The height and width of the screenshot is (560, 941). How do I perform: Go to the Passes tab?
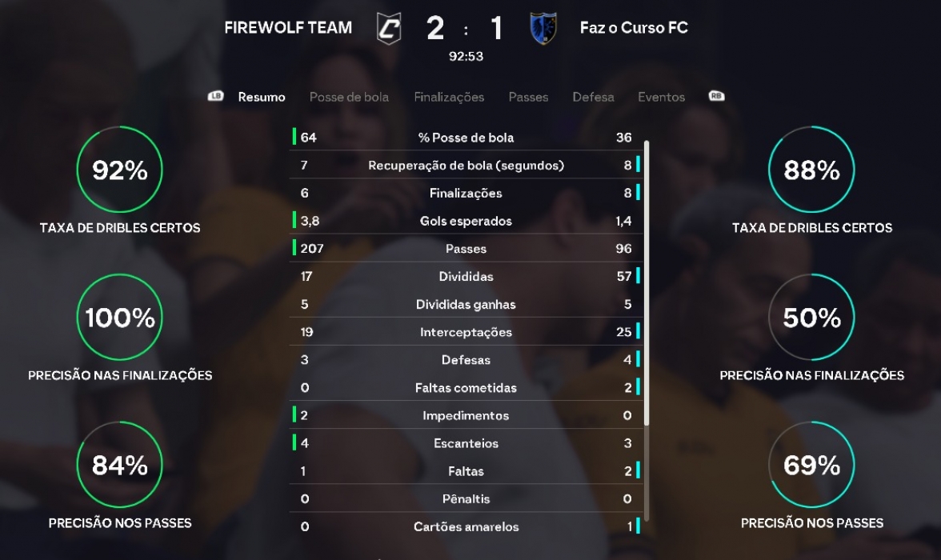click(x=528, y=97)
